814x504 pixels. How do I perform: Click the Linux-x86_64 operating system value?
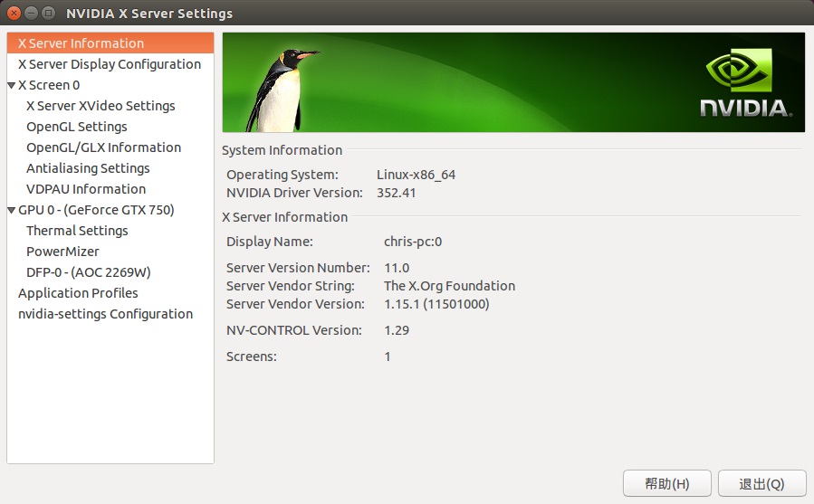[416, 175]
